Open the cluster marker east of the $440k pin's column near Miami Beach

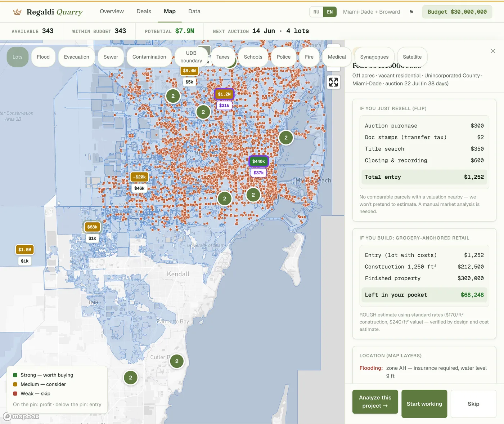click(x=286, y=138)
